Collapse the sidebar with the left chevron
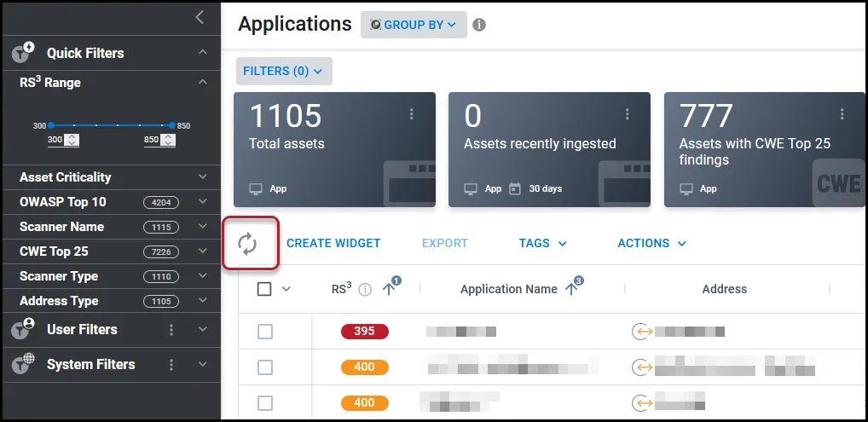Image resolution: width=868 pixels, height=422 pixels. [200, 17]
